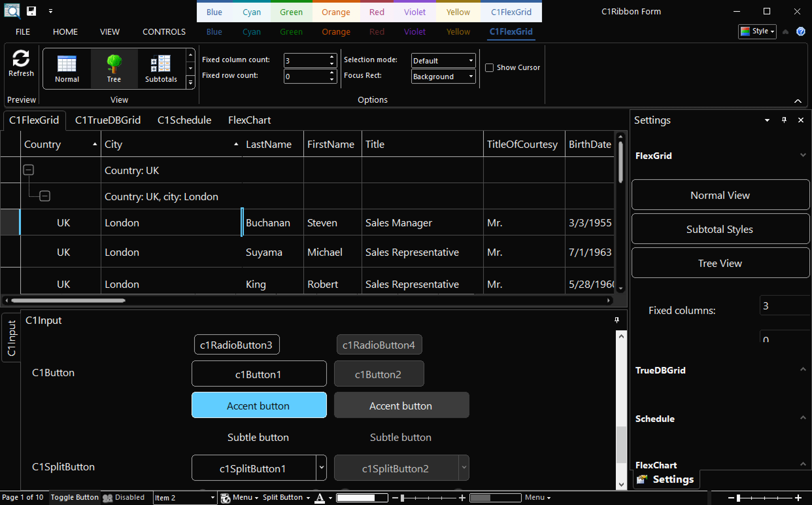Expand the Schedule settings section

point(803,418)
